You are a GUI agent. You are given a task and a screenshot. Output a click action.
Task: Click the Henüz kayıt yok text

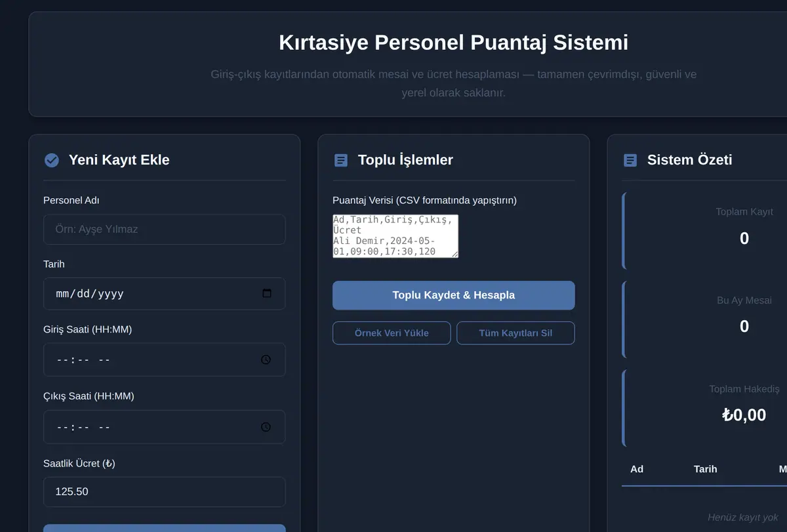743,518
